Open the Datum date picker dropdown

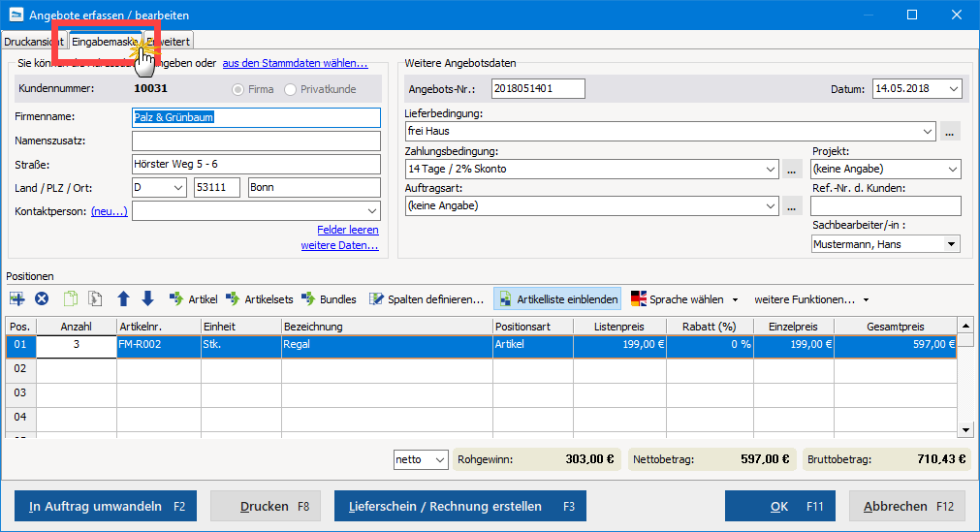click(954, 89)
